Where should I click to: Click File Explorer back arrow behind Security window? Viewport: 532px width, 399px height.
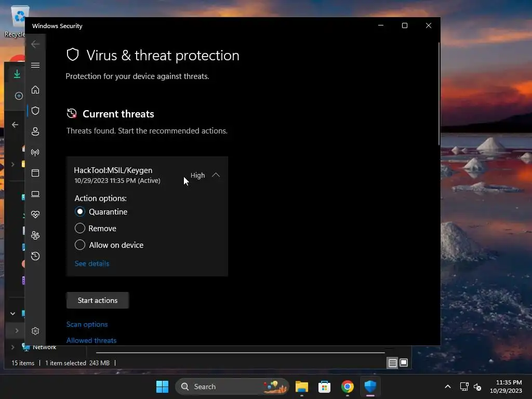pos(15,125)
